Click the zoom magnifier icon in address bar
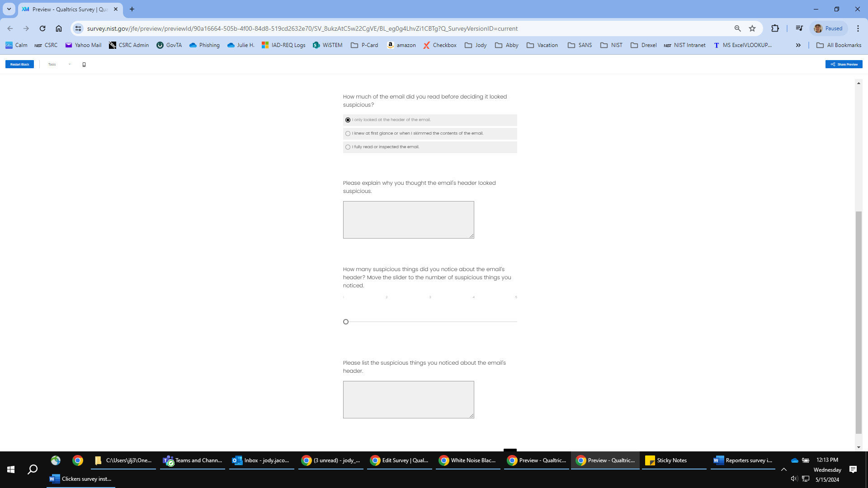868x488 pixels. pyautogui.click(x=737, y=28)
